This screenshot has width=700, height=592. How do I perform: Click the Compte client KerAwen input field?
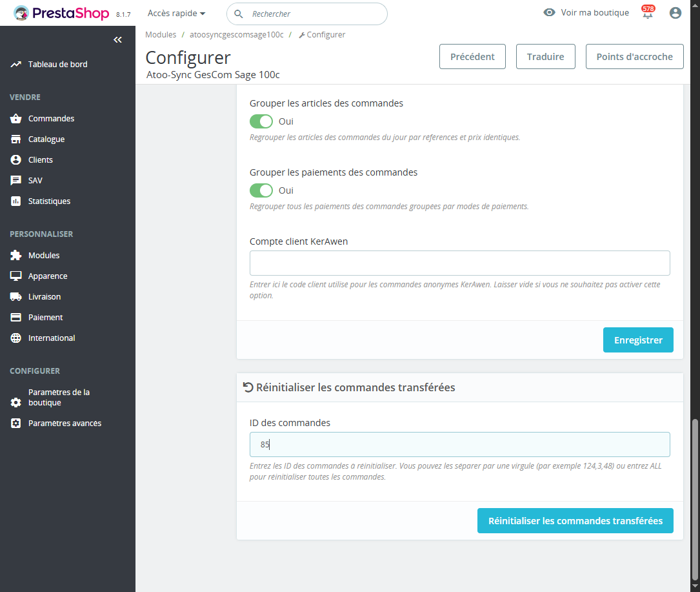[459, 263]
